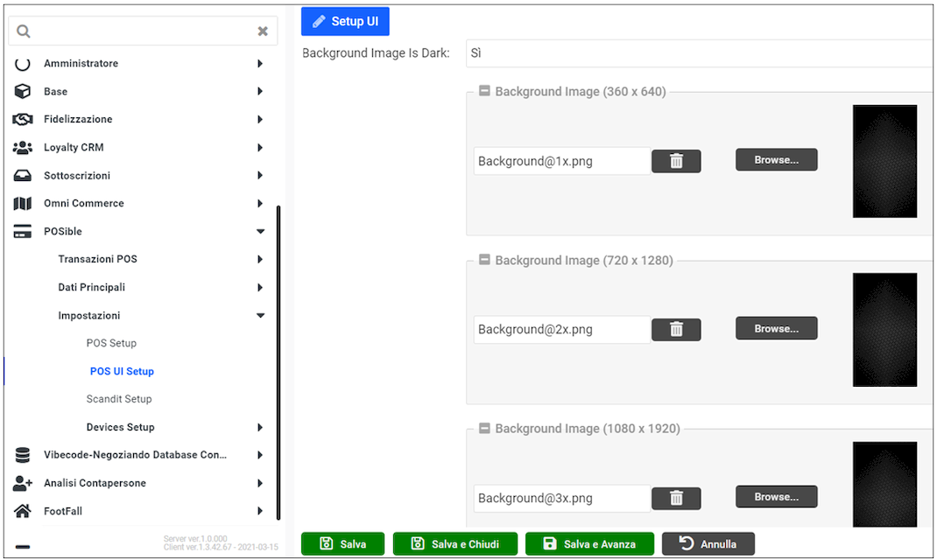
Task: Expand the Devices Setup submenu
Action: click(260, 427)
